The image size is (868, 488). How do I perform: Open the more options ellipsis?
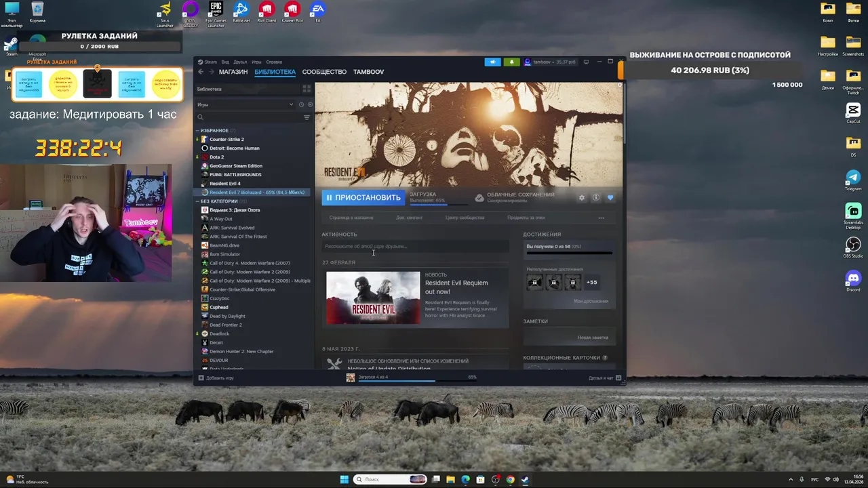coord(601,218)
